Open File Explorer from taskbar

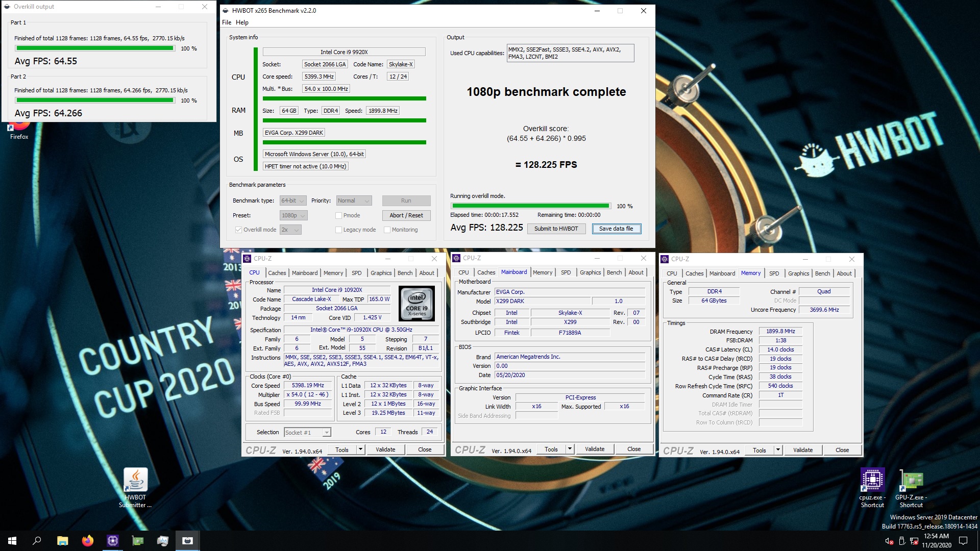tap(62, 541)
